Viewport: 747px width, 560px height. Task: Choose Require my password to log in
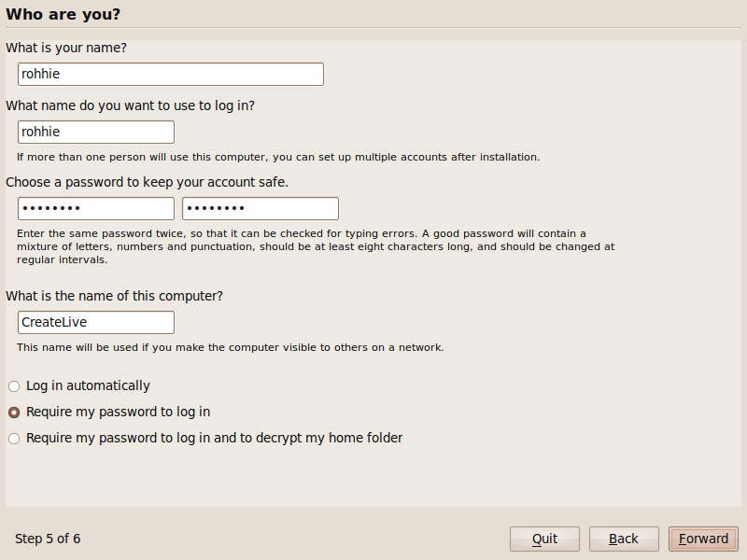[109, 412]
